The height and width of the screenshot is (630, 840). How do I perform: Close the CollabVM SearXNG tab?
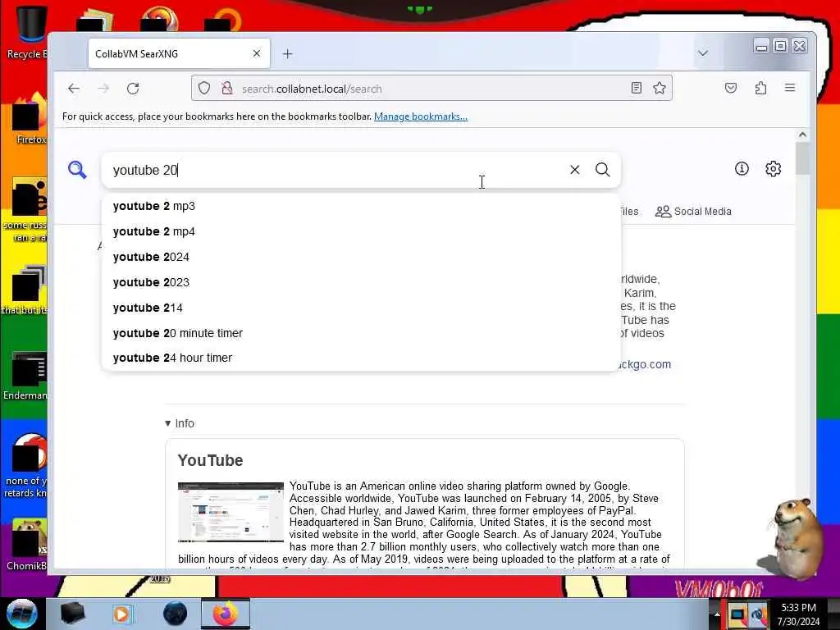click(257, 53)
